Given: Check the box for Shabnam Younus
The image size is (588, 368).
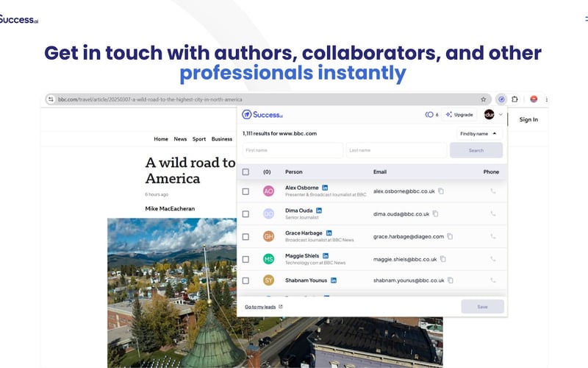Looking at the screenshot, I should 245,281.
